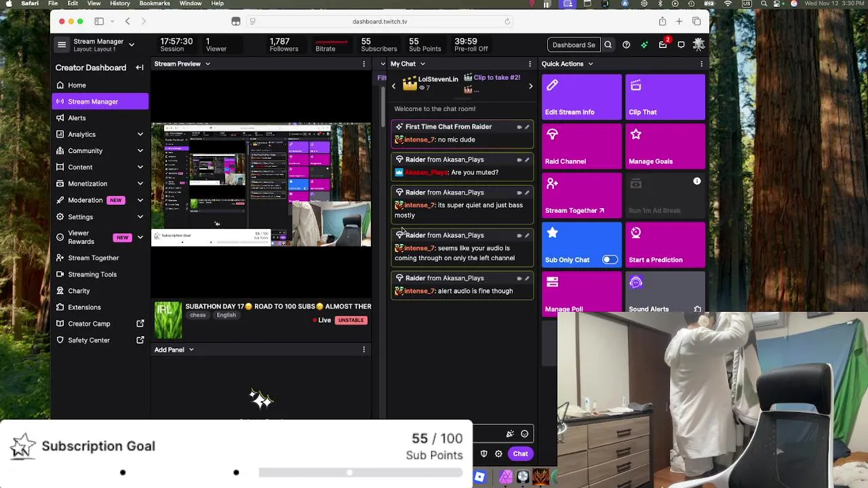Expand the Monetization sidebar section
The height and width of the screenshot is (488, 868).
point(140,184)
